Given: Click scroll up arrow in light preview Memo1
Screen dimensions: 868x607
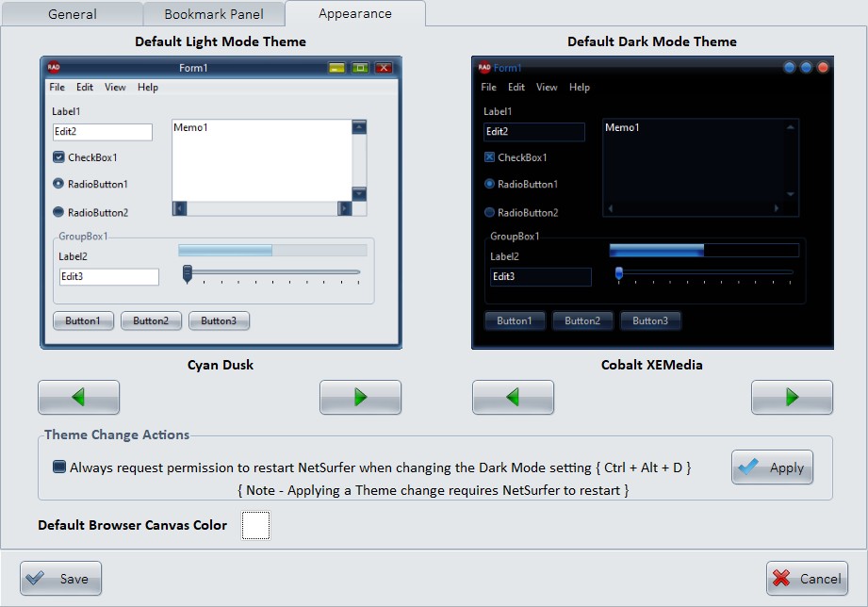Looking at the screenshot, I should [x=359, y=127].
